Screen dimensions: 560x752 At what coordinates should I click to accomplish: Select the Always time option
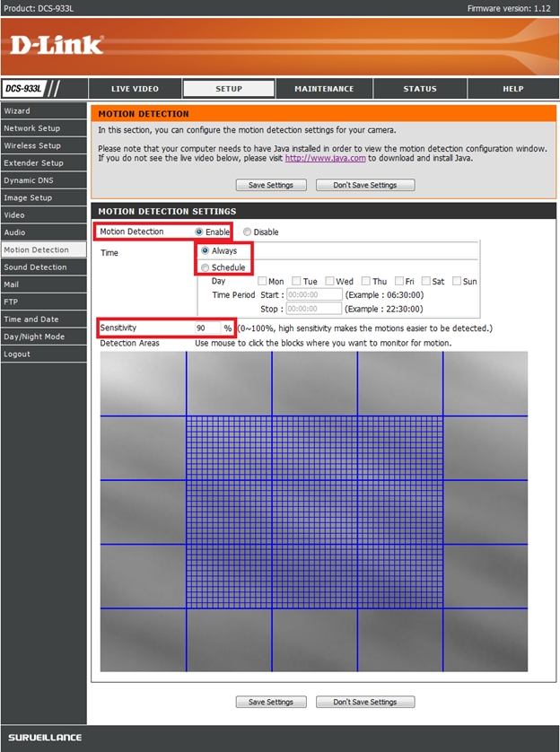coord(206,251)
